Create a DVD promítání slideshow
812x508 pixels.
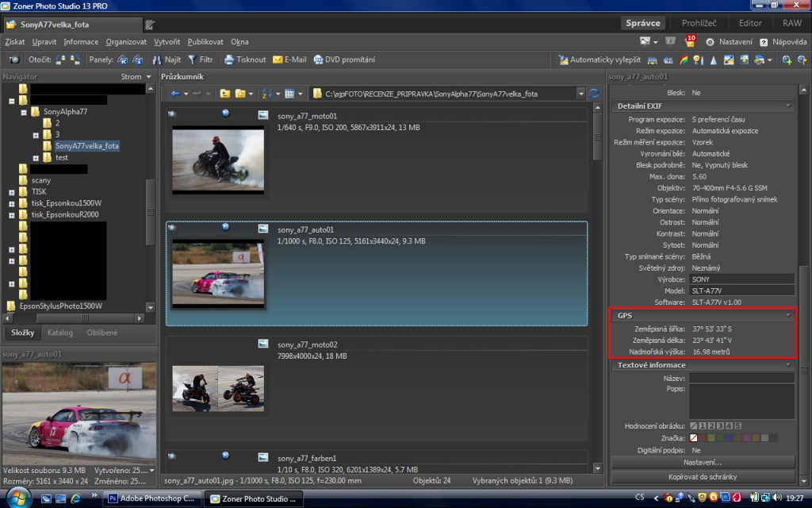(x=344, y=60)
